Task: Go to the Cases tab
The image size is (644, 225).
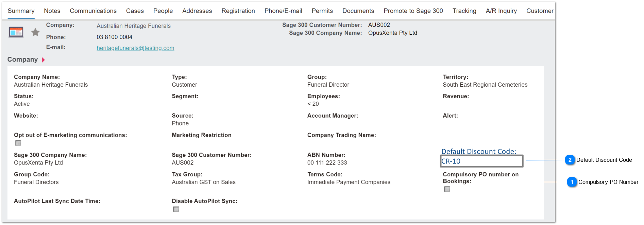Action: tap(135, 11)
